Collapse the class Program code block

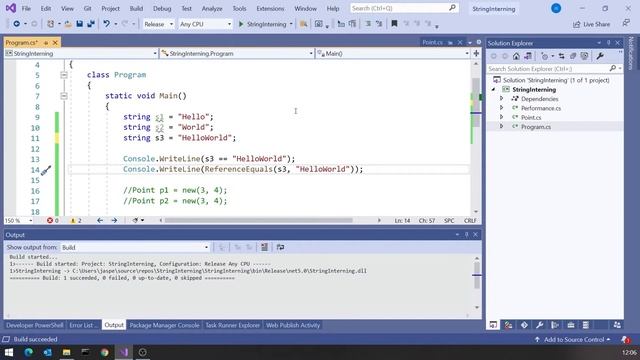64,75
